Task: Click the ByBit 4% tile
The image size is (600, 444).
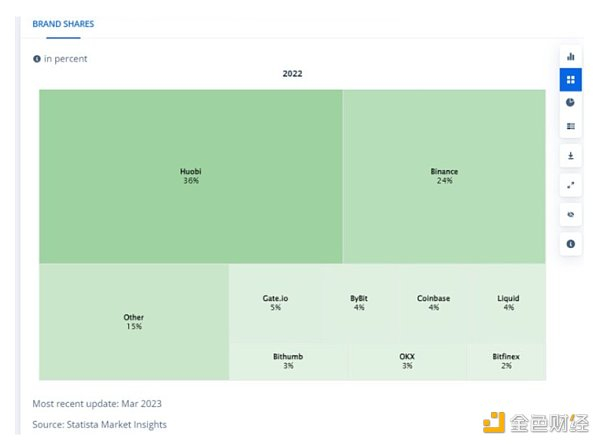Action: pos(359,302)
